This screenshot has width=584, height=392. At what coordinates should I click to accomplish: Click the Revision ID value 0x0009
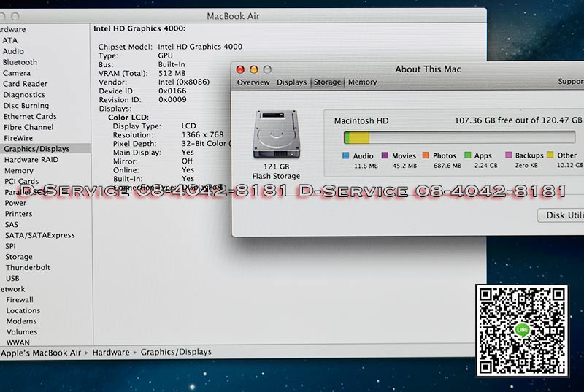172,100
